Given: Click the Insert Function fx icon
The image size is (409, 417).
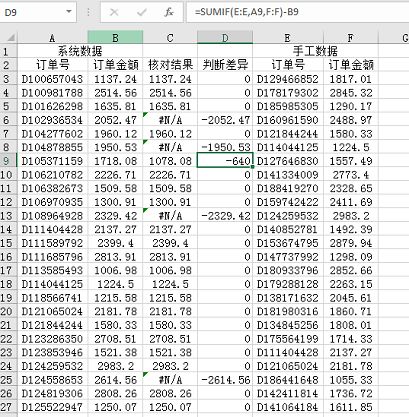Looking at the screenshot, I should [x=169, y=12].
